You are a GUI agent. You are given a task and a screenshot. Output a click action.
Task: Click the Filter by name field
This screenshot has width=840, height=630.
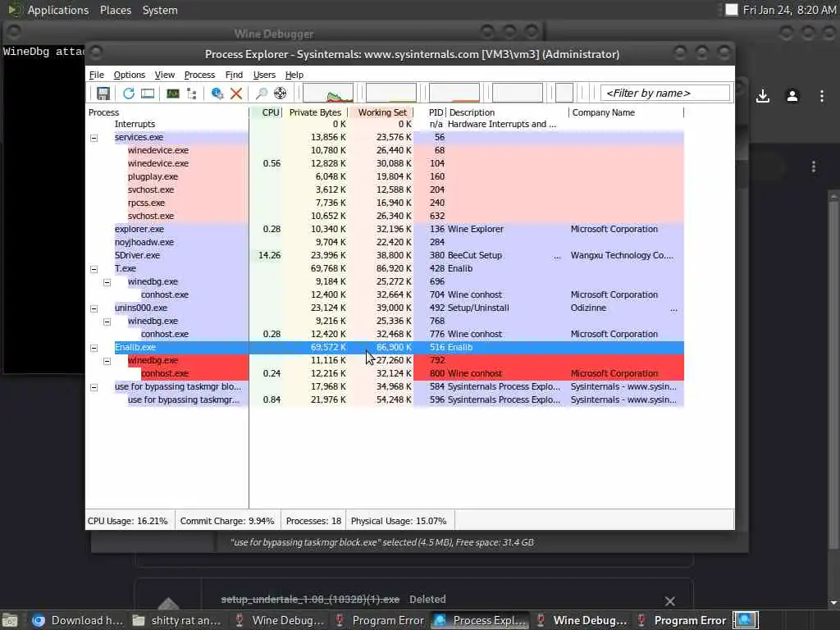point(664,94)
